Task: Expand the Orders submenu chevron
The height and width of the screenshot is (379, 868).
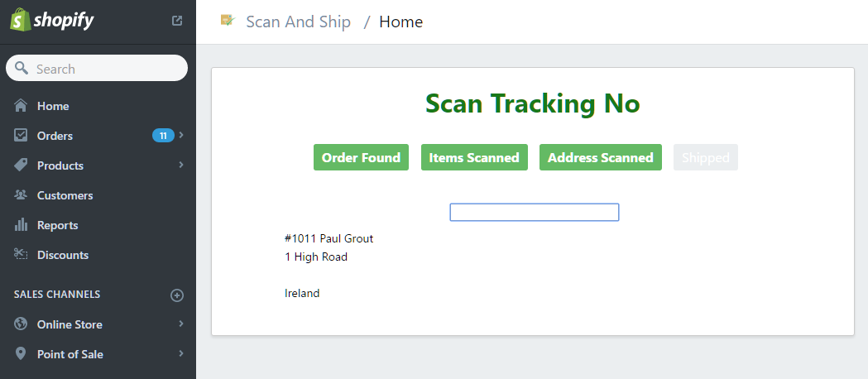Action: click(x=181, y=135)
